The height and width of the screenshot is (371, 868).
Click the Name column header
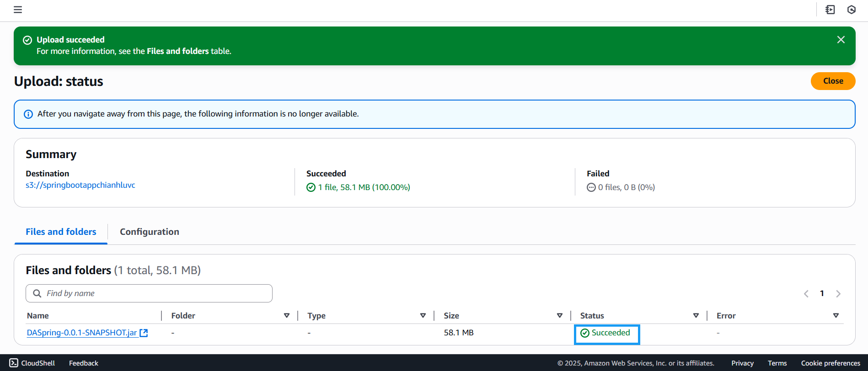pyautogui.click(x=38, y=316)
